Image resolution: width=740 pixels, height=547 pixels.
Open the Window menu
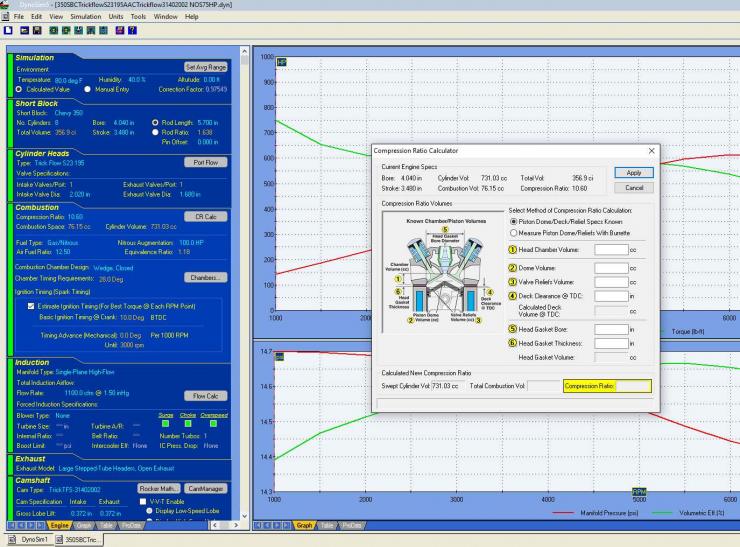tap(166, 17)
